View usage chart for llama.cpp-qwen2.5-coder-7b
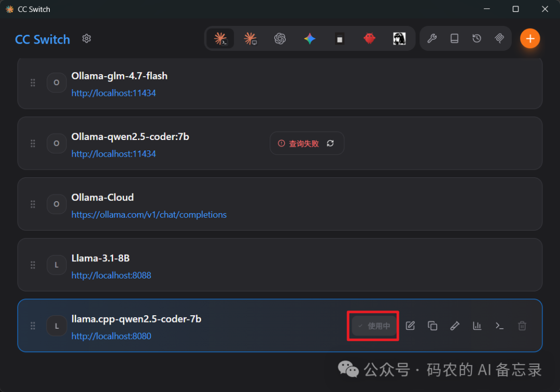The width and height of the screenshot is (560, 392). pos(477,326)
